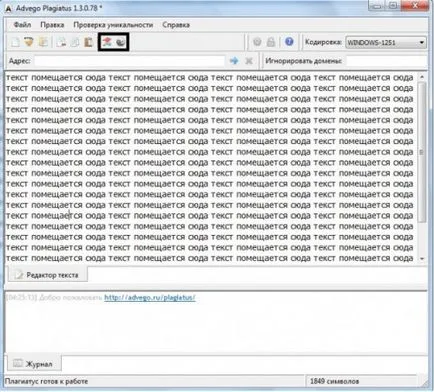The height and width of the screenshot is (392, 434).
Task: Open the Проверка уникальности menu
Action: [113, 25]
